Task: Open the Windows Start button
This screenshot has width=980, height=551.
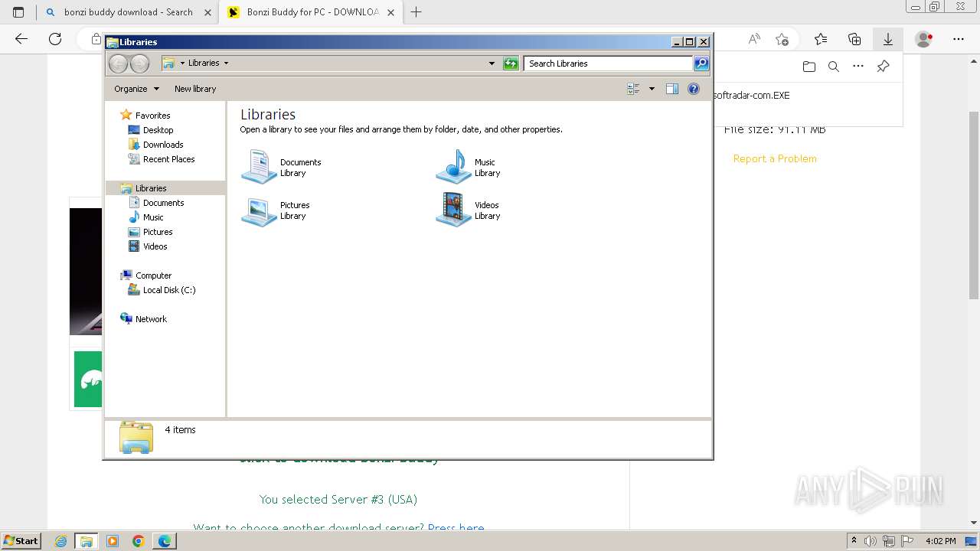Action: pyautogui.click(x=21, y=541)
